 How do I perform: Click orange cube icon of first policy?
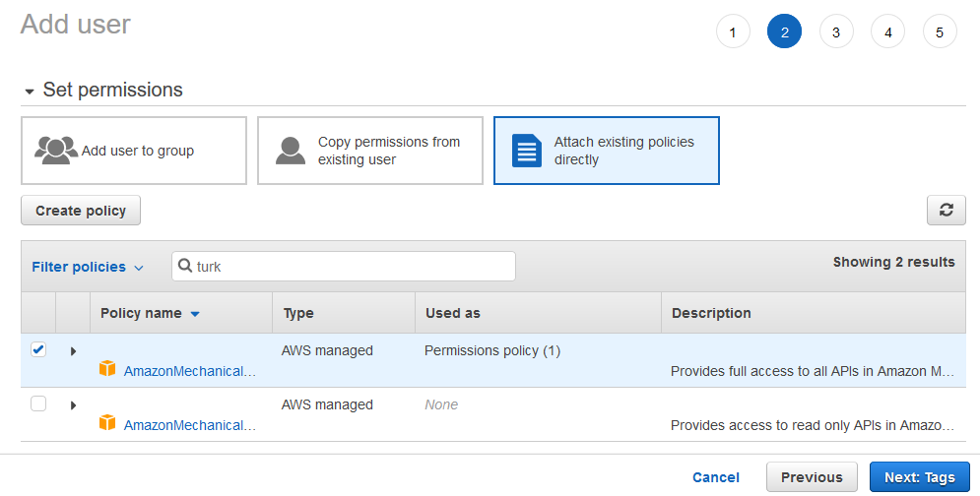coord(107,369)
